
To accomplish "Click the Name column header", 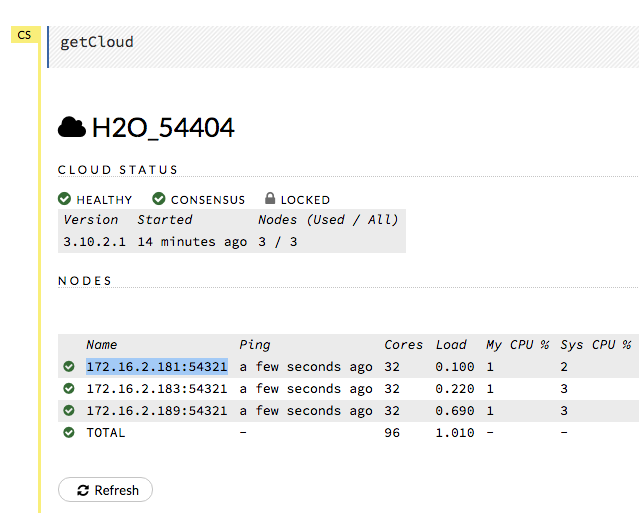I will click(x=102, y=345).
